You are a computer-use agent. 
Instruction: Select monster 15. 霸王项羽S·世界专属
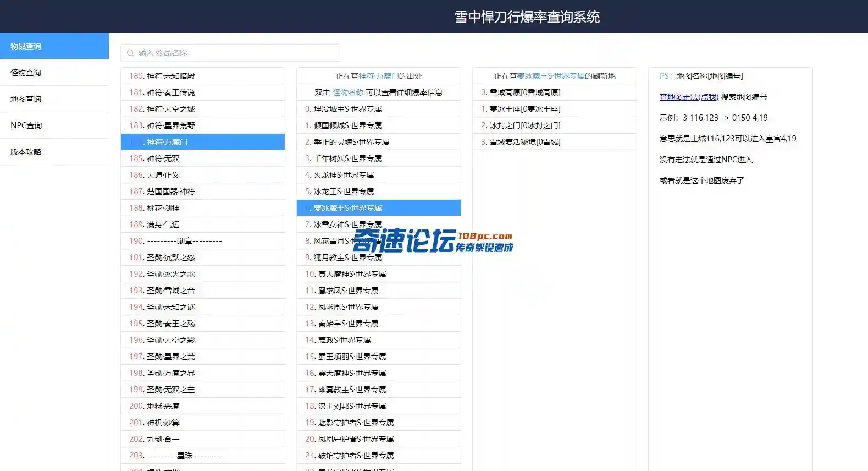click(379, 357)
